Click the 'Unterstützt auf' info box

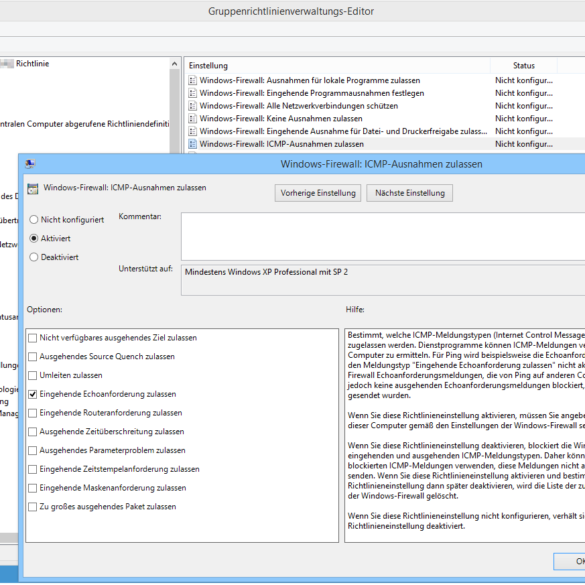click(x=383, y=280)
